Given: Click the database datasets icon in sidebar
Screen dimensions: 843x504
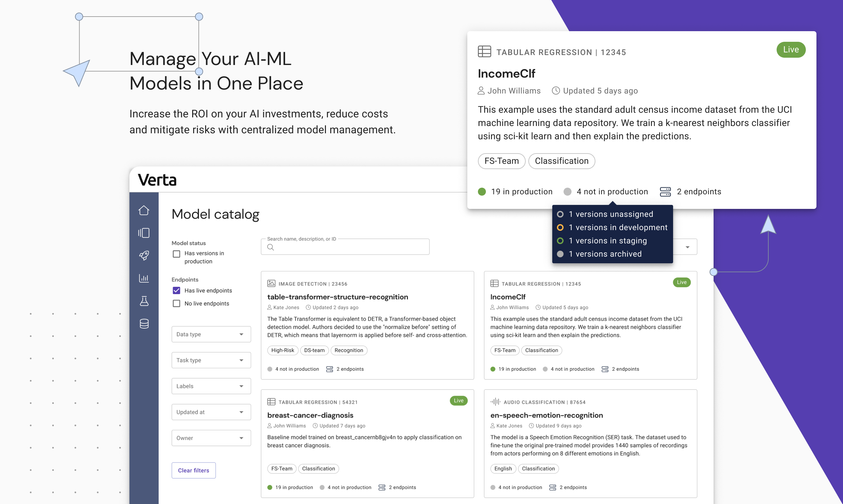Looking at the screenshot, I should [144, 324].
